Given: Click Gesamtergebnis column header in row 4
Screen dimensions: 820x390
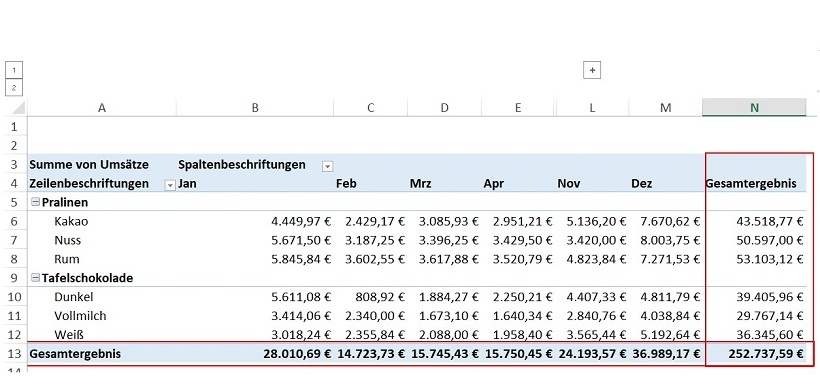Looking at the screenshot, I should pyautogui.click(x=751, y=183).
